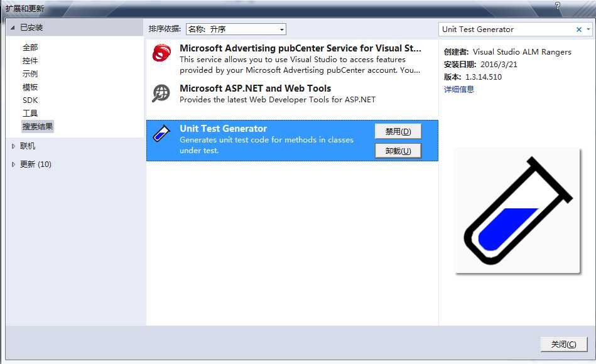Select the 模板 category

[30, 87]
